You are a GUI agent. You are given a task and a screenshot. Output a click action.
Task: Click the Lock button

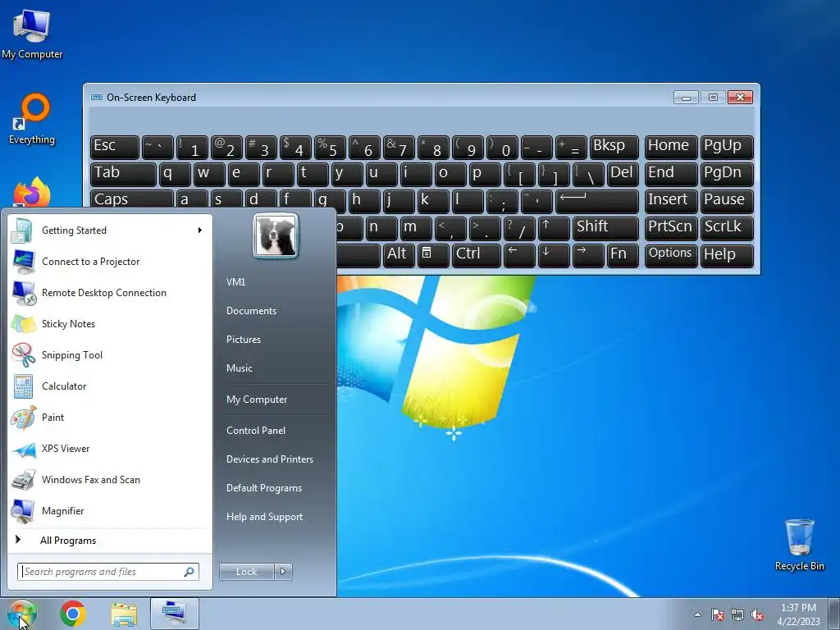(246, 572)
